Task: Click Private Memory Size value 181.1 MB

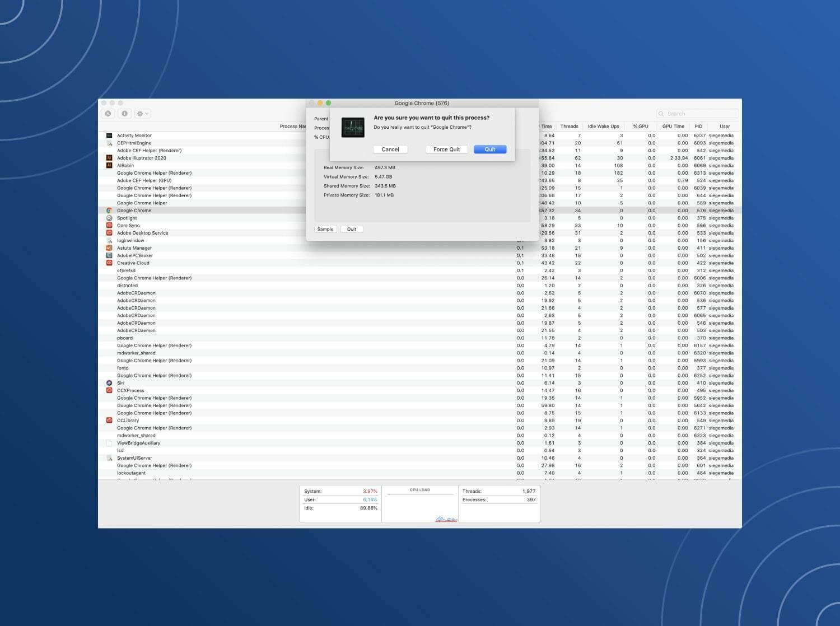Action: click(384, 195)
